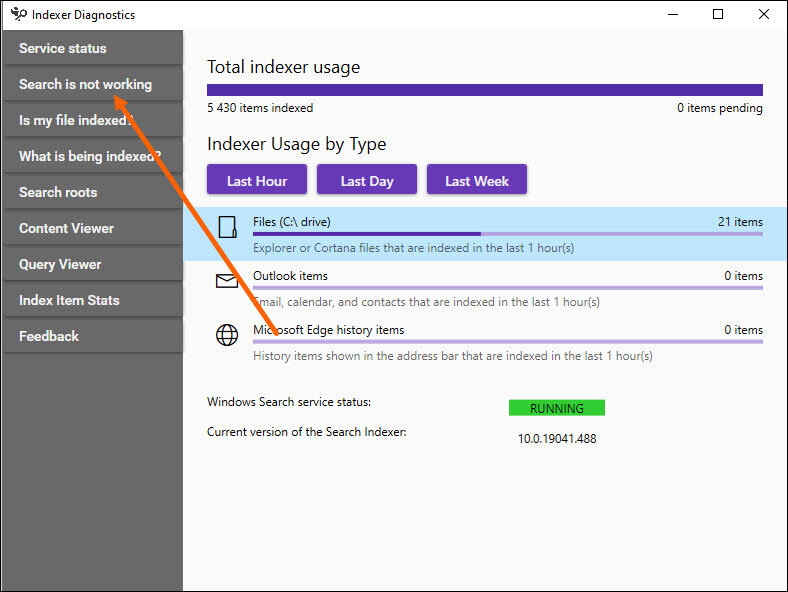
Task: Click the Outlook items envelope icon
Action: tap(227, 280)
